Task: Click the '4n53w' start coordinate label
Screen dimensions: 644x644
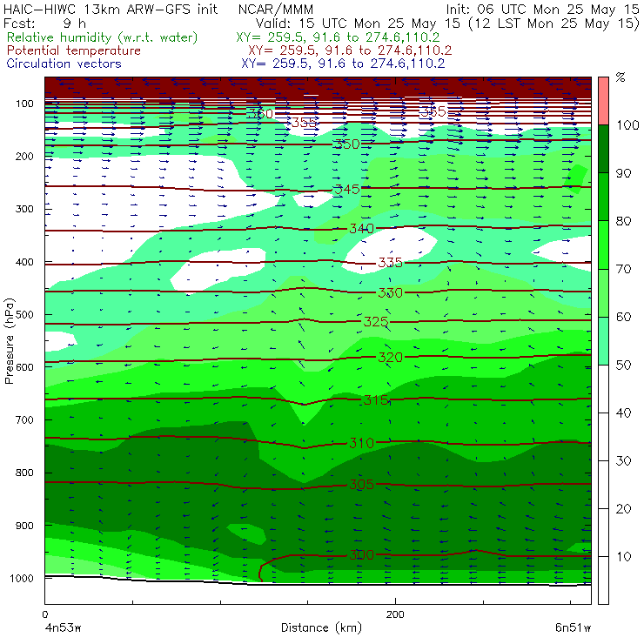Action: click(63, 628)
